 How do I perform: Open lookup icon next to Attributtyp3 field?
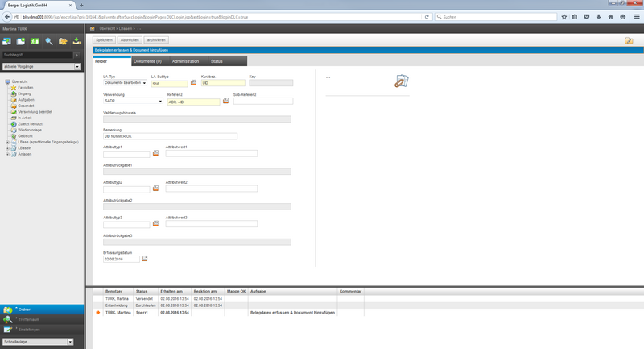[155, 223]
